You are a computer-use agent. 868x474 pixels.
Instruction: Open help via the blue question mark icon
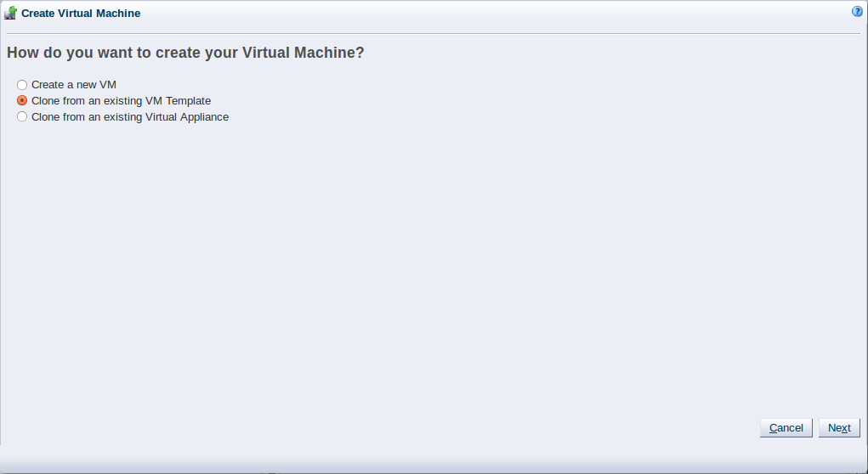point(857,11)
